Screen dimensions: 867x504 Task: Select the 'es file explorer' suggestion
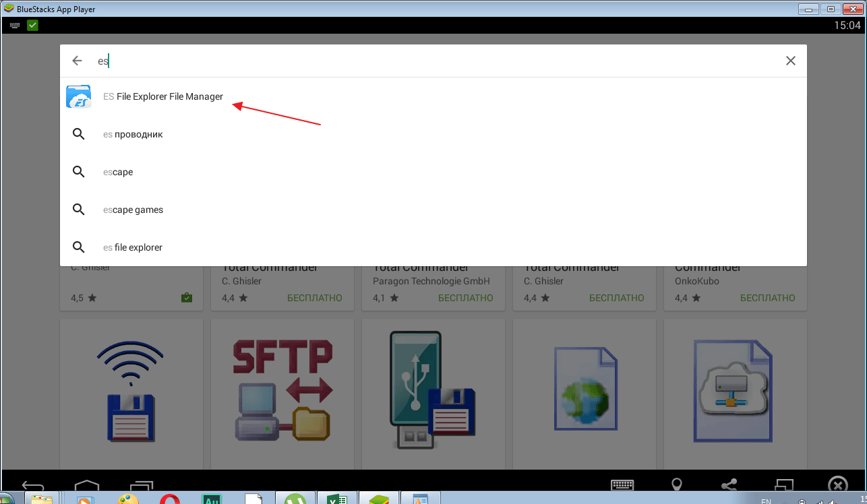click(133, 247)
